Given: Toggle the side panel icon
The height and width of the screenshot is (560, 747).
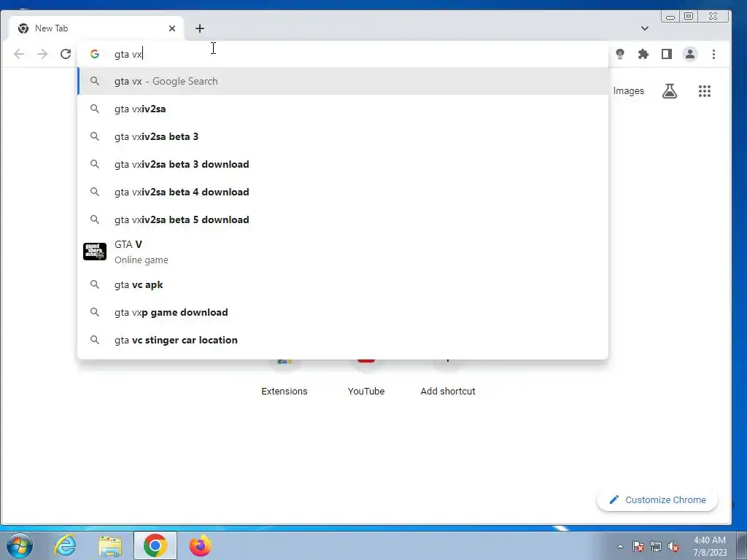Looking at the screenshot, I should [667, 54].
